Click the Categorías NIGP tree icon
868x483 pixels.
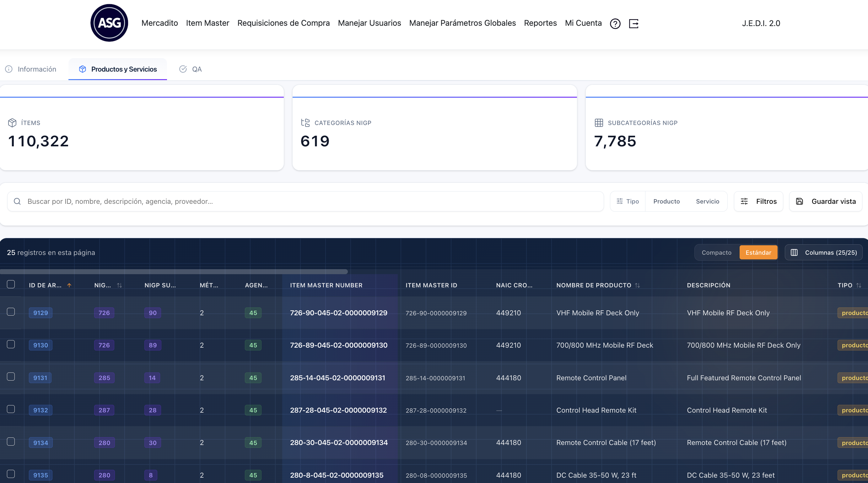click(305, 123)
